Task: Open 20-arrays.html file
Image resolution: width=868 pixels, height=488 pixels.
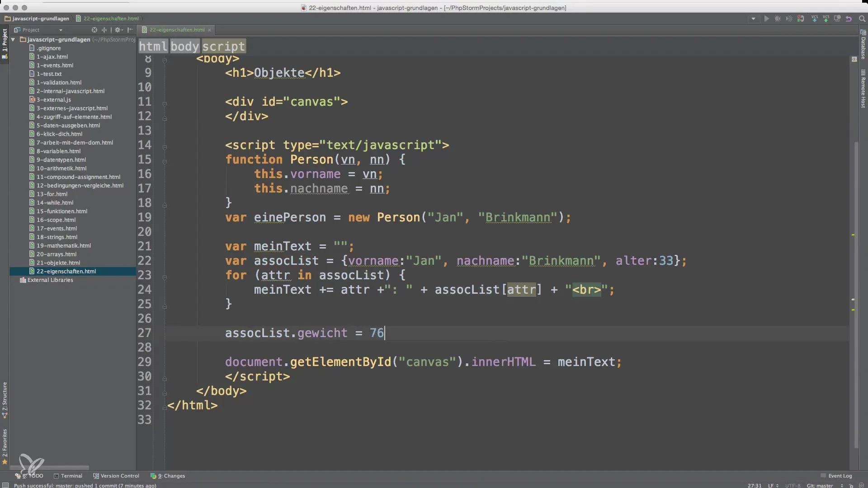Action: [x=53, y=254]
